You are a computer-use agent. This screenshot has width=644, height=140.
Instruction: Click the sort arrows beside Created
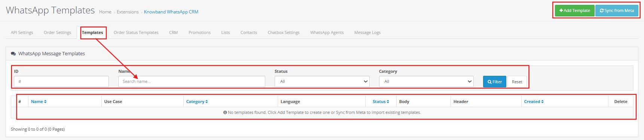pos(542,102)
